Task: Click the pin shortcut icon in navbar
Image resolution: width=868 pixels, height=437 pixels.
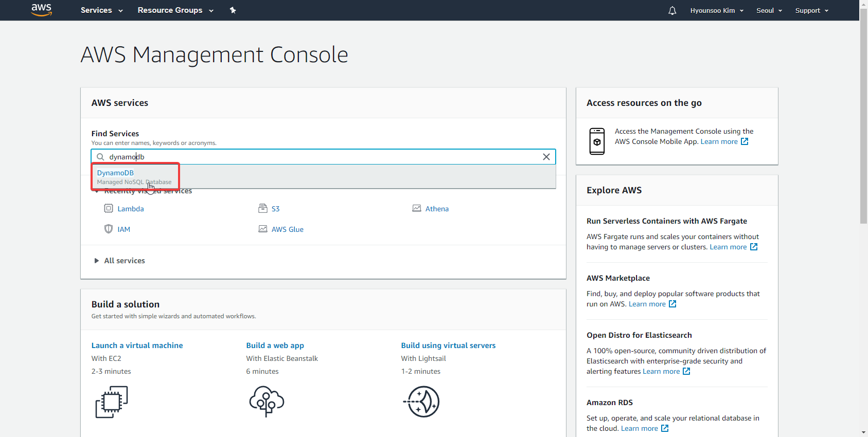Action: tap(233, 10)
